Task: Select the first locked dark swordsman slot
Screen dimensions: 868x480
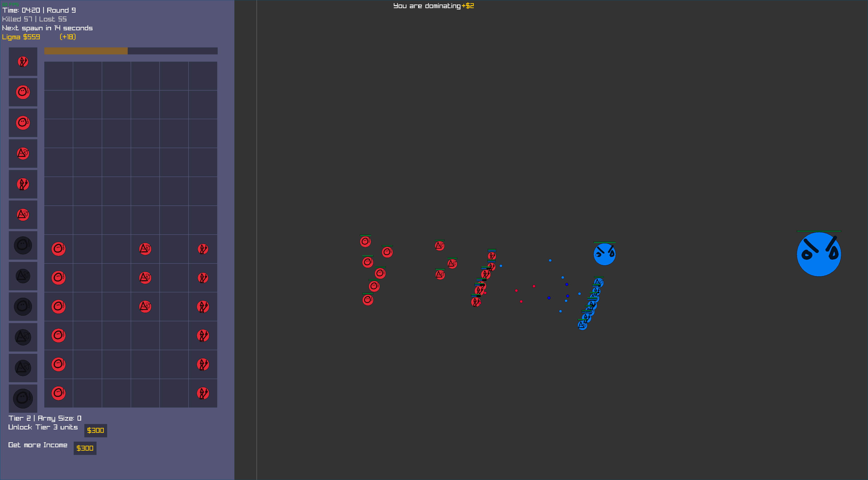Action: pos(23,245)
